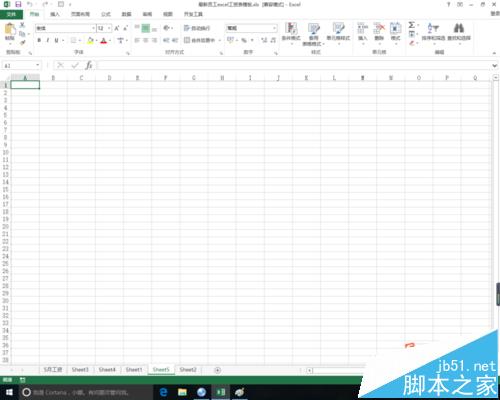The height and width of the screenshot is (400, 500).
Task: Open the font size dropdown arrow
Action: [109, 28]
